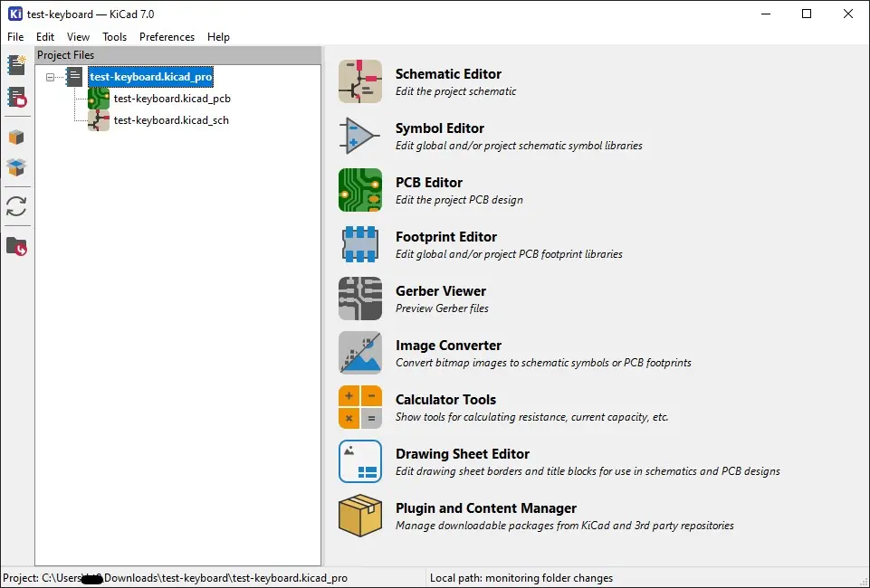This screenshot has height=588, width=870.
Task: Click 'Preview Gerber files' description
Action: [x=442, y=308]
